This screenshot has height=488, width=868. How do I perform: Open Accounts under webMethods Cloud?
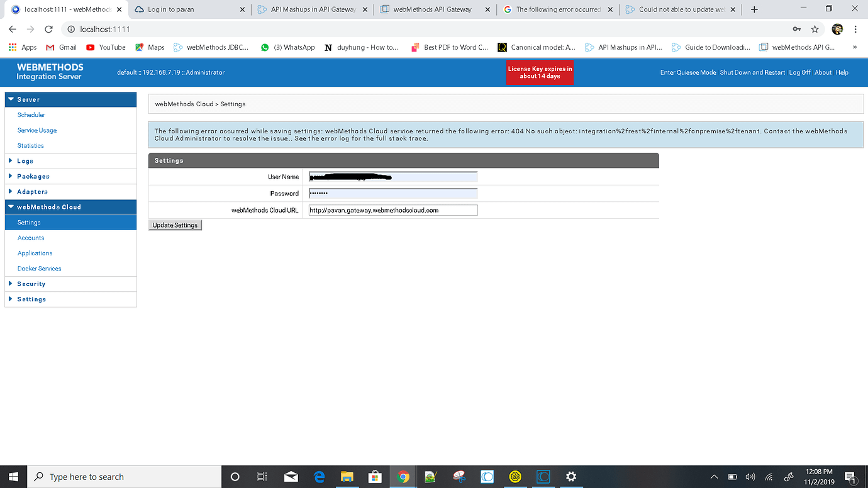(31, 238)
